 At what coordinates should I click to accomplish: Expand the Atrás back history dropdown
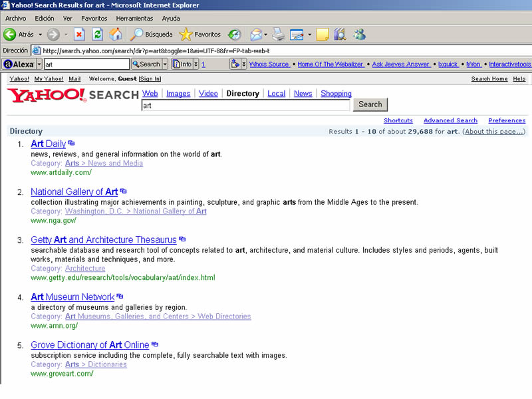(41, 35)
